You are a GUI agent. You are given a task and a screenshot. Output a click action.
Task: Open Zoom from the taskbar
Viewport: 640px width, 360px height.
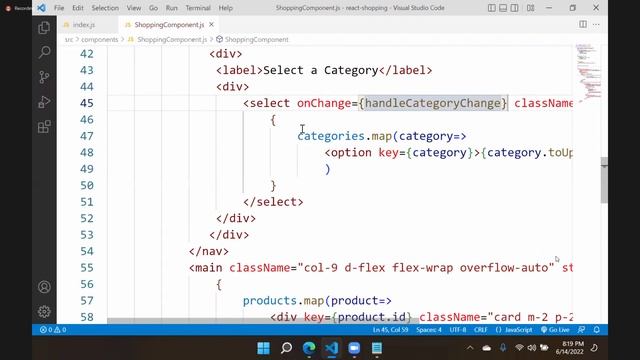click(354, 348)
